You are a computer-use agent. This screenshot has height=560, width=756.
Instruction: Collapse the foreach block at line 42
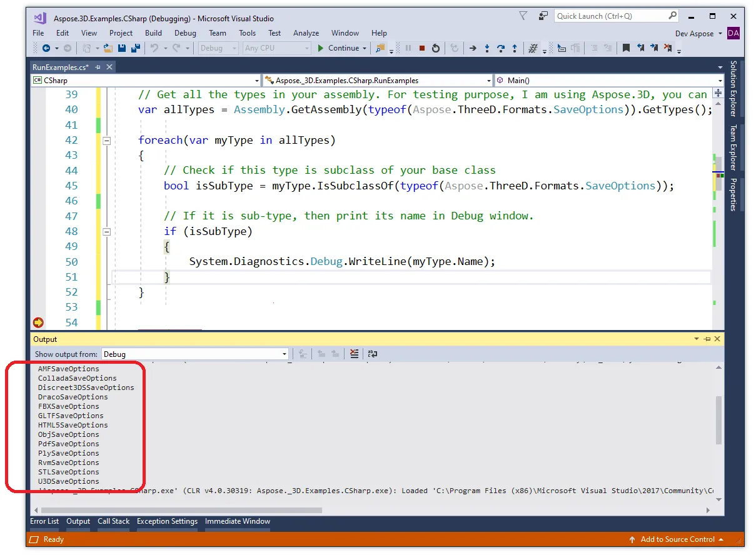106,141
